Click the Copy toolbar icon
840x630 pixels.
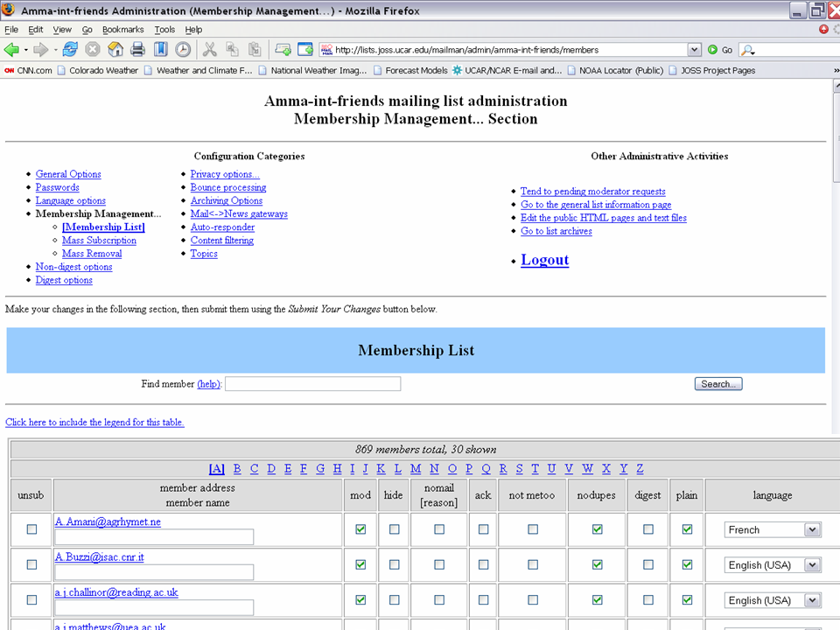(232, 50)
